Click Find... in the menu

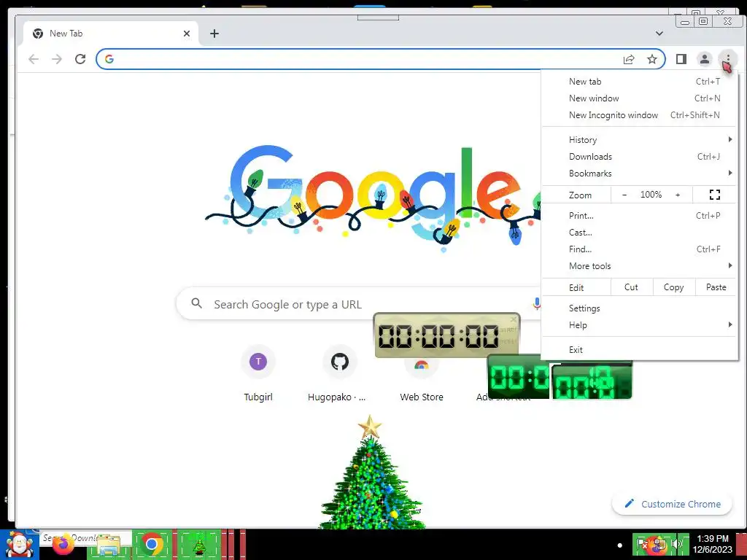coord(639,249)
